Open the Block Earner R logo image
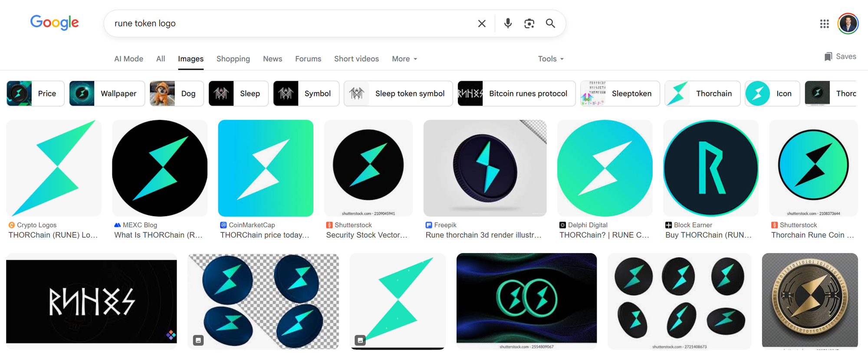This screenshot has height=353, width=868. click(x=710, y=168)
